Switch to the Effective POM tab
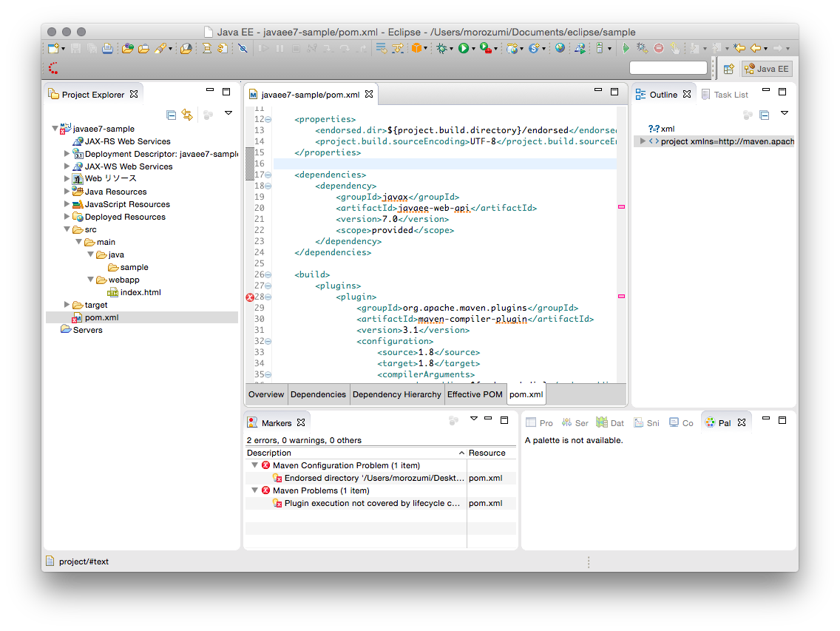Viewport: 840px width, 631px height. click(475, 394)
